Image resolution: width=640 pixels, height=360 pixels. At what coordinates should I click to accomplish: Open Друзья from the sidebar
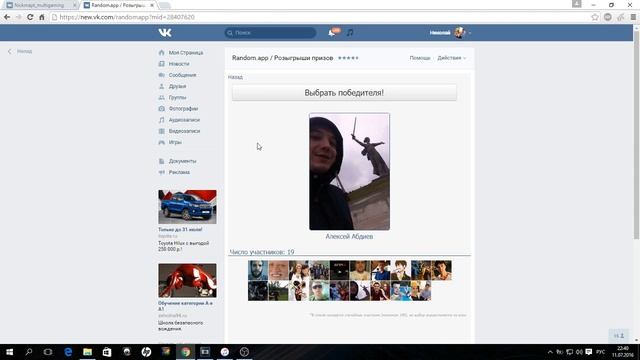pyautogui.click(x=177, y=86)
